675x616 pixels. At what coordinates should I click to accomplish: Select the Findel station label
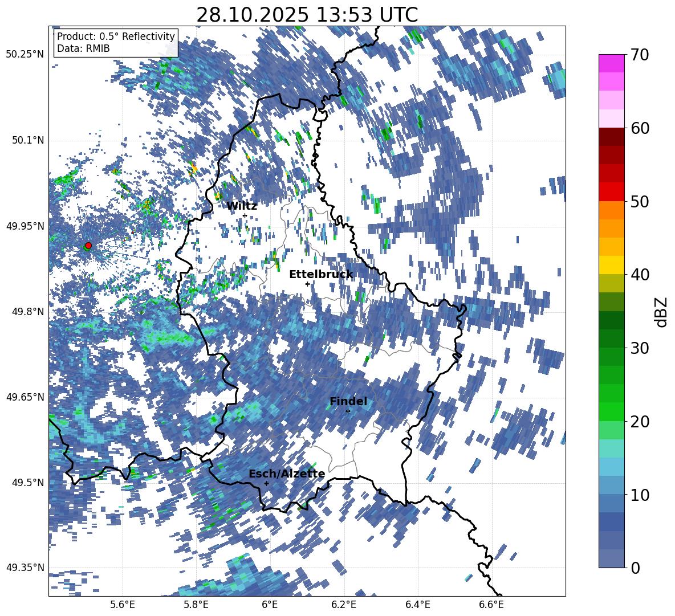tap(348, 401)
